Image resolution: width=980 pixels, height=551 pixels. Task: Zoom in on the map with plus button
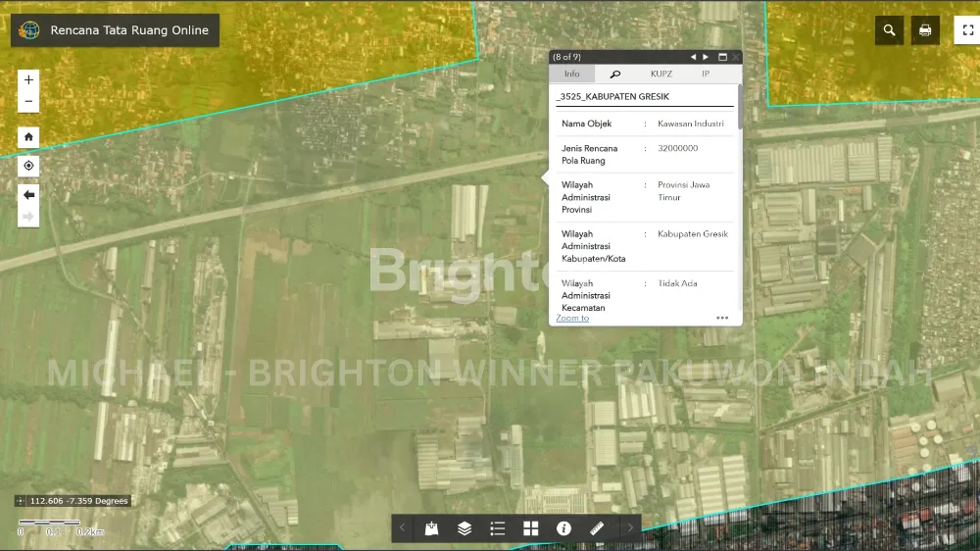tap(28, 80)
